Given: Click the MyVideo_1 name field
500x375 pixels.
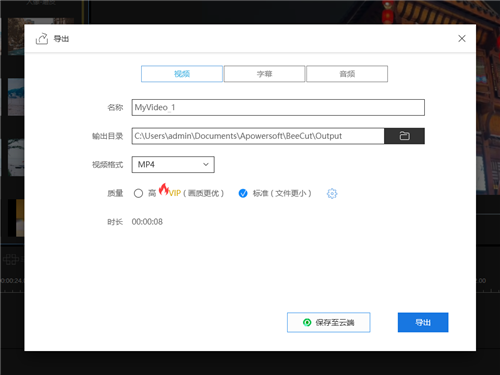Looking at the screenshot, I should tap(278, 107).
